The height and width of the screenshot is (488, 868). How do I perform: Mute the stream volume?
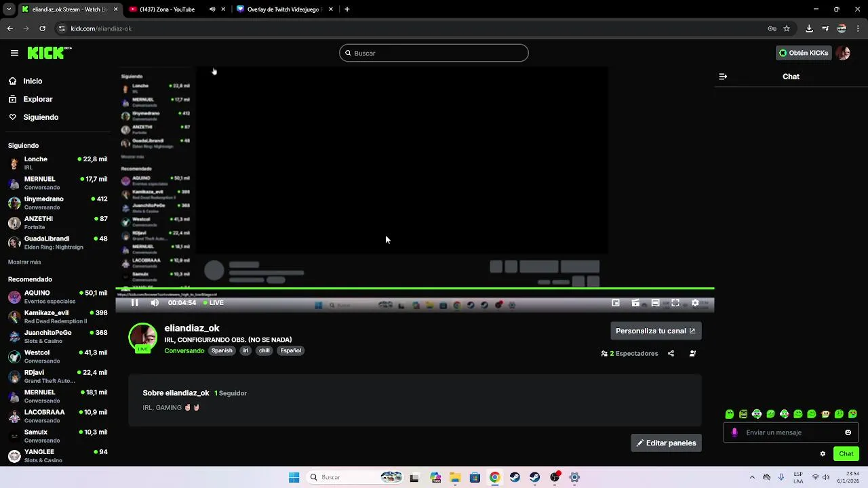pyautogui.click(x=155, y=303)
